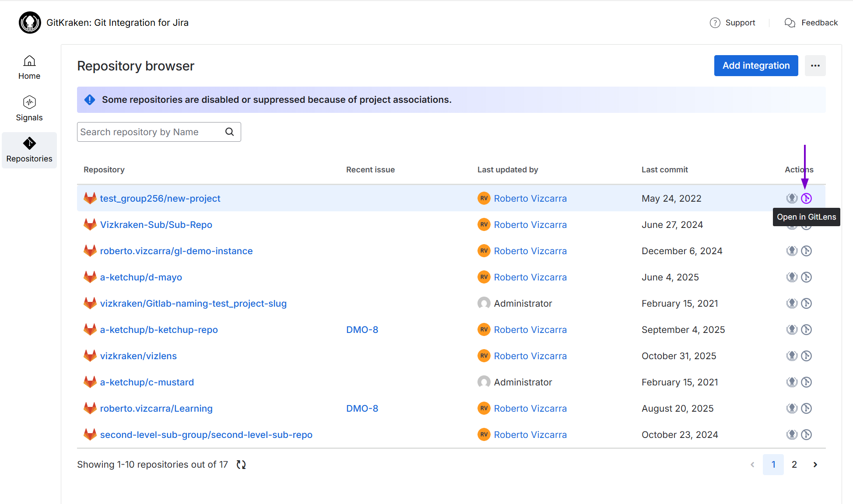Open test_group256/new-project in GitLens
This screenshot has height=504, width=853.
(807, 198)
